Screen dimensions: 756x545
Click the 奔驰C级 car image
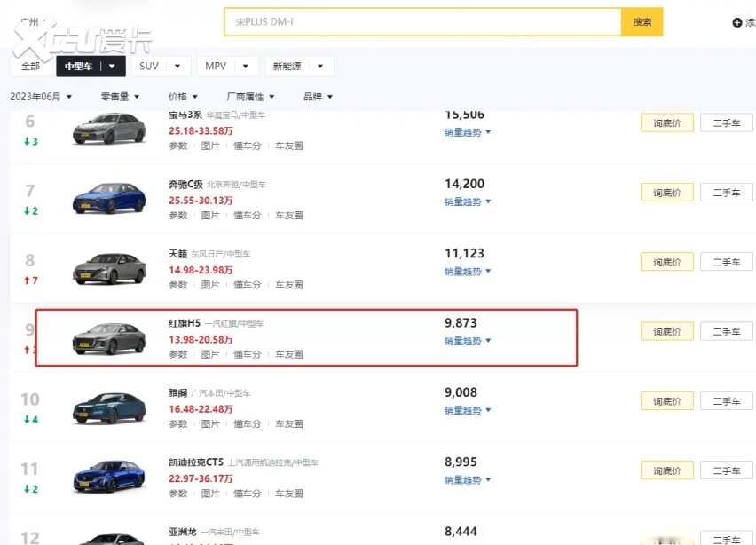(108, 198)
